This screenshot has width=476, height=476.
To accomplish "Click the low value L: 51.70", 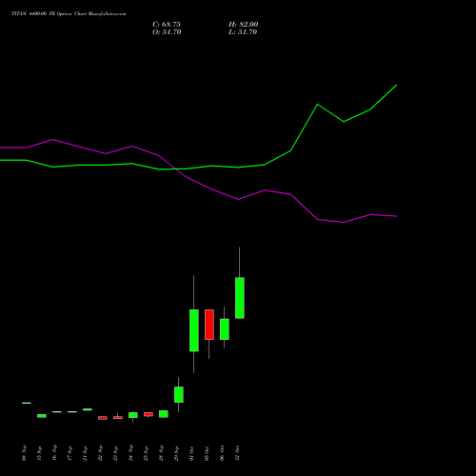I will (243, 32).
